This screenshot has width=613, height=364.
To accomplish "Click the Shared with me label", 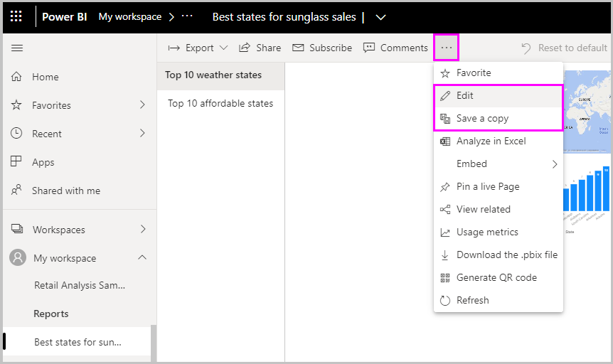I will click(66, 191).
